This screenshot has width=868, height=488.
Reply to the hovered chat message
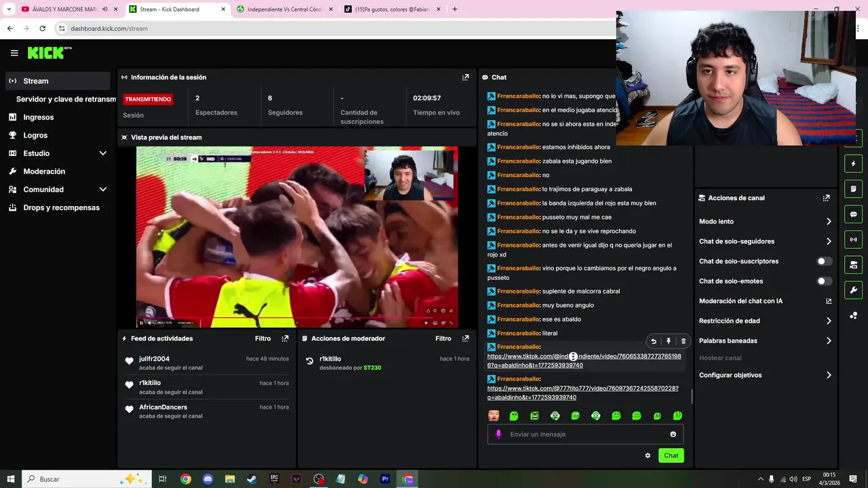tap(654, 342)
